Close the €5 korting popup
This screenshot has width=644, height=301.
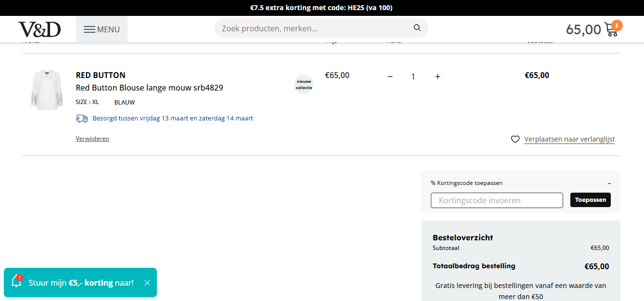click(147, 283)
